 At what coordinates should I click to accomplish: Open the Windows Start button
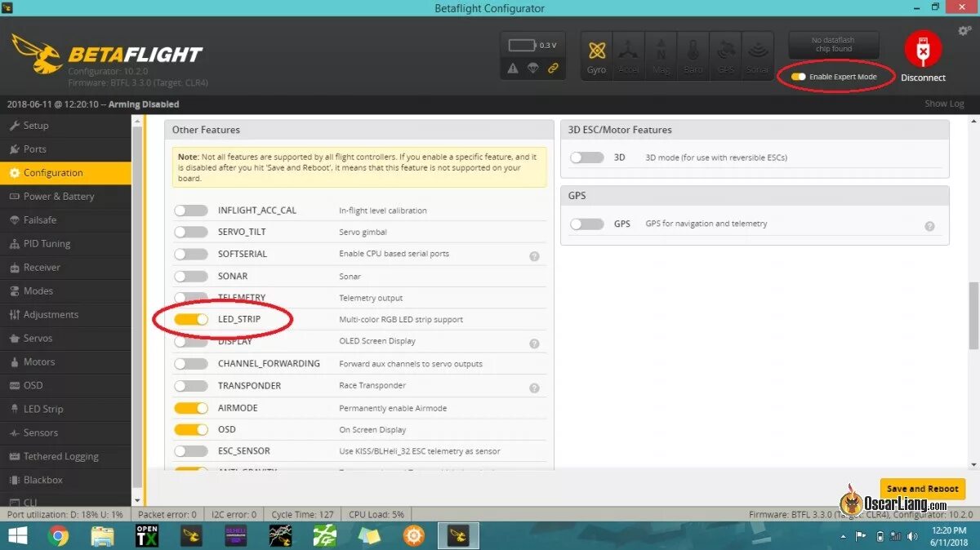[18, 535]
